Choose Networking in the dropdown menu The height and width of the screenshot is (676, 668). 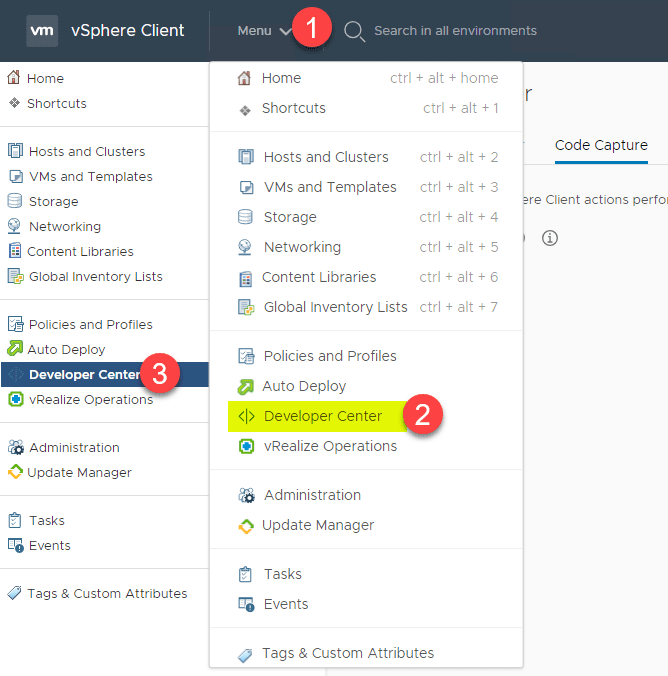tap(367, 247)
